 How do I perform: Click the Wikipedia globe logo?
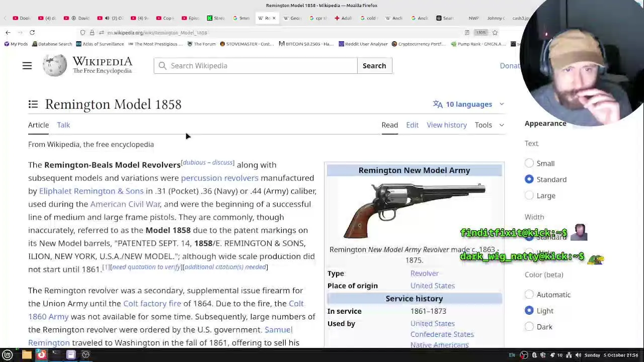click(x=55, y=66)
